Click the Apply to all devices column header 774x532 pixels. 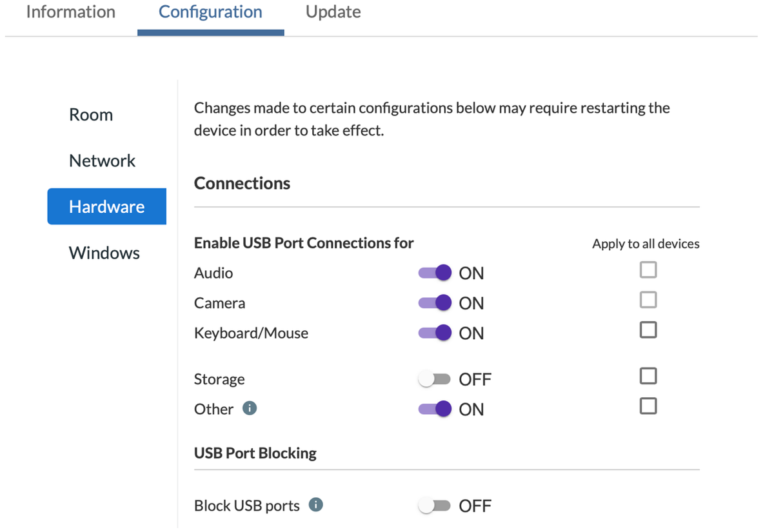click(x=646, y=244)
